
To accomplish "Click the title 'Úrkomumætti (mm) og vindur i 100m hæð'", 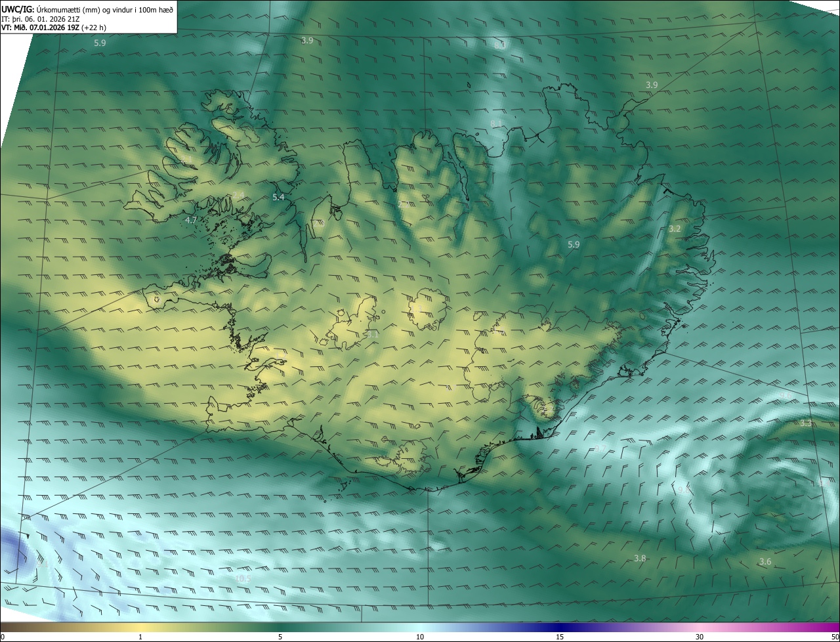I will 105,9.
